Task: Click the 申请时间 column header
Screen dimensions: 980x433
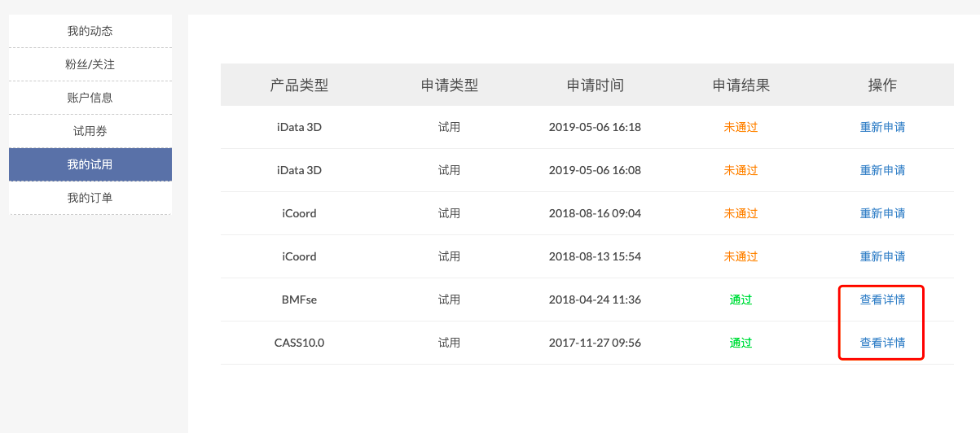Action: tap(595, 85)
